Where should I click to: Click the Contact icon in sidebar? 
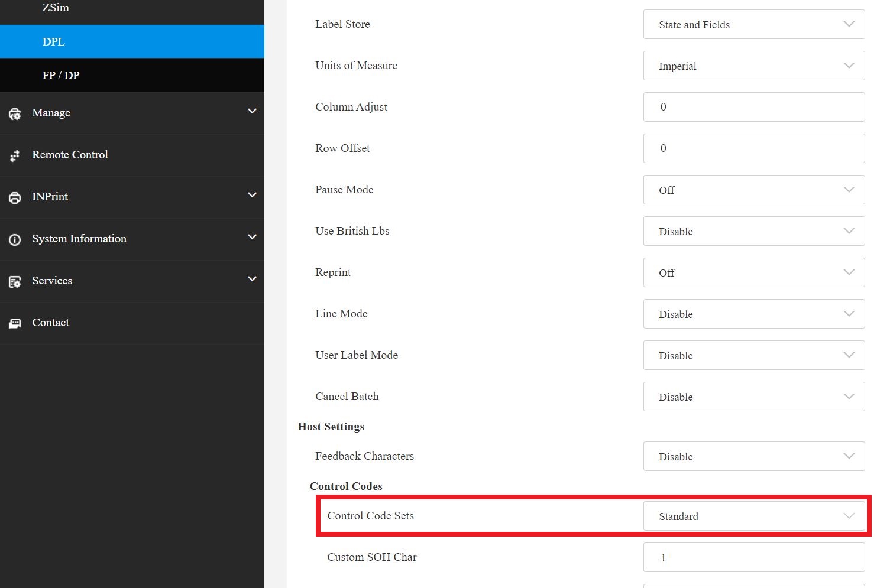[x=15, y=323]
